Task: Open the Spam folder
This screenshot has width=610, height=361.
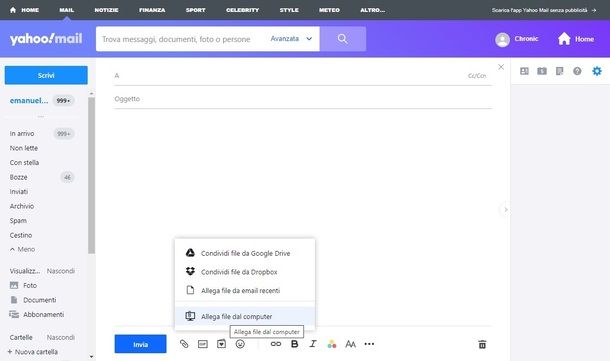Action: click(18, 220)
